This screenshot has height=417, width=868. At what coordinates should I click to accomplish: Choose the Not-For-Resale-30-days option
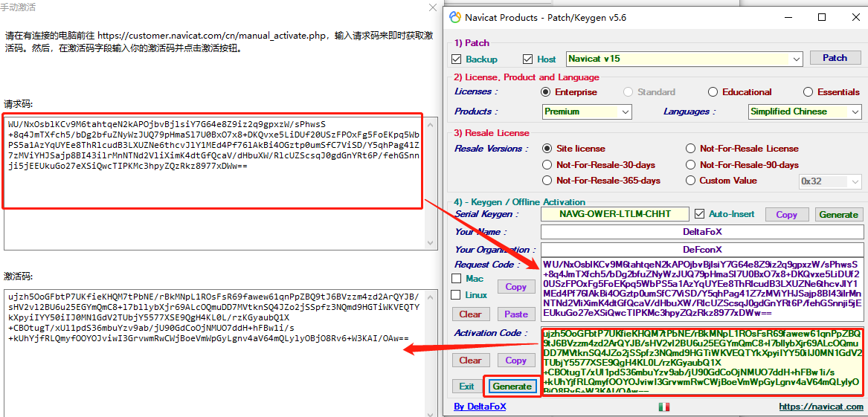click(x=547, y=165)
